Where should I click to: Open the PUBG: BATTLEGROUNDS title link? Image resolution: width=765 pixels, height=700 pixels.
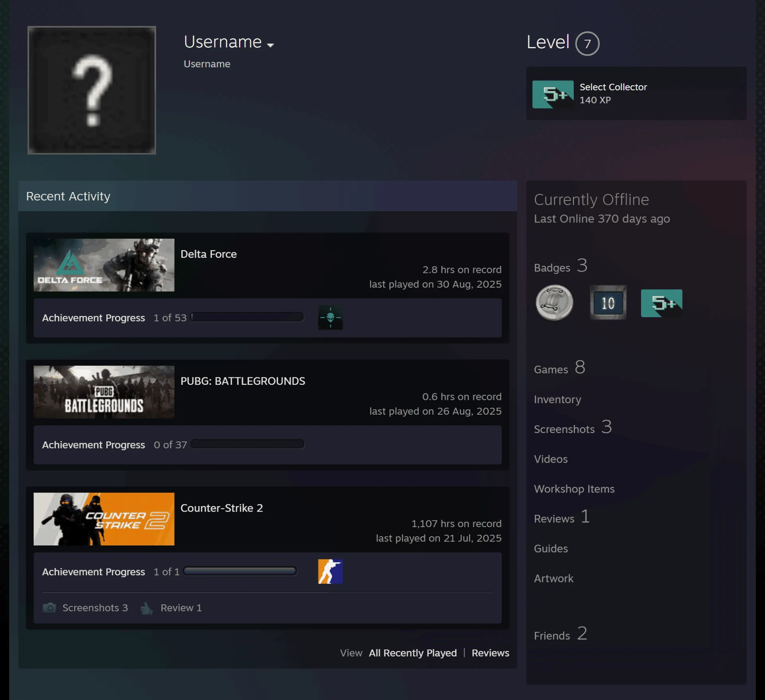click(x=243, y=381)
